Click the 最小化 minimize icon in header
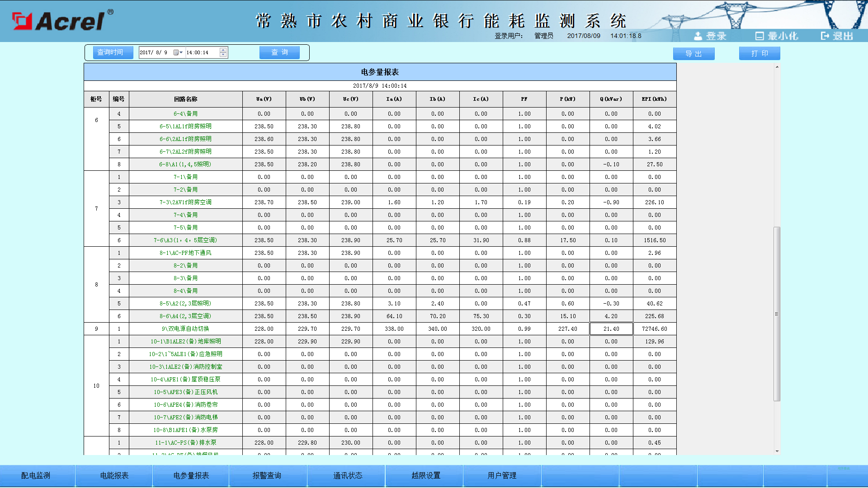 pos(759,36)
